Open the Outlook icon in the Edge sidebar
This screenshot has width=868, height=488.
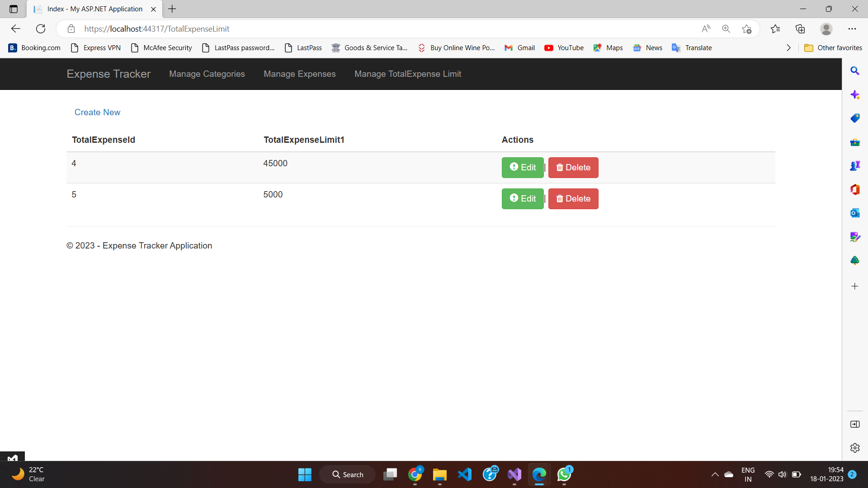855,213
